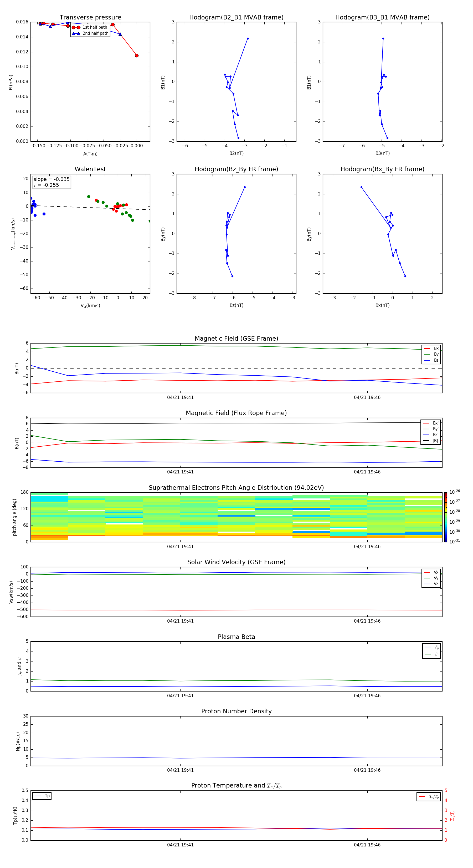Click the "Proton Temperature and Te/Tp" title

pyautogui.click(x=236, y=786)
